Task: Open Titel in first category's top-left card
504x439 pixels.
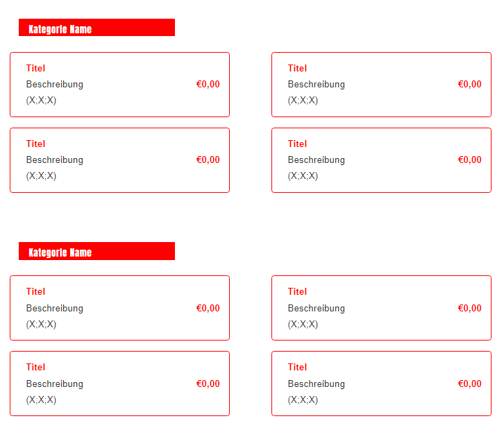Action: pos(35,68)
